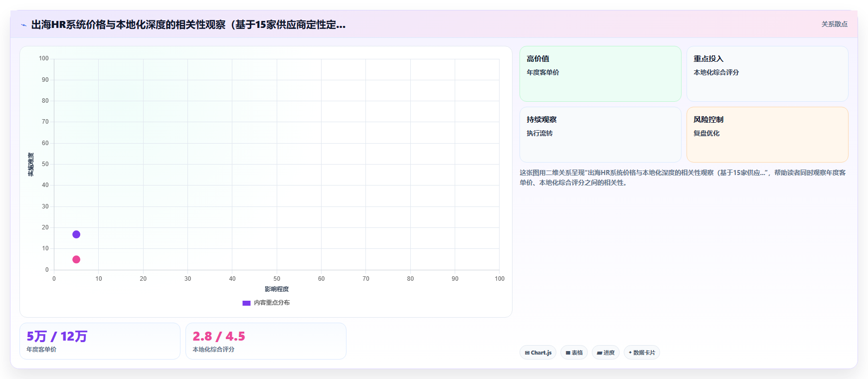
Task: Click 本地化综合评分 label below 2.8 / 4.5
Action: point(213,350)
